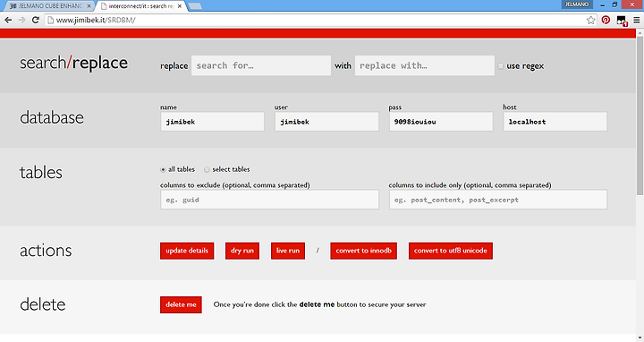Start a dry run

point(242,251)
